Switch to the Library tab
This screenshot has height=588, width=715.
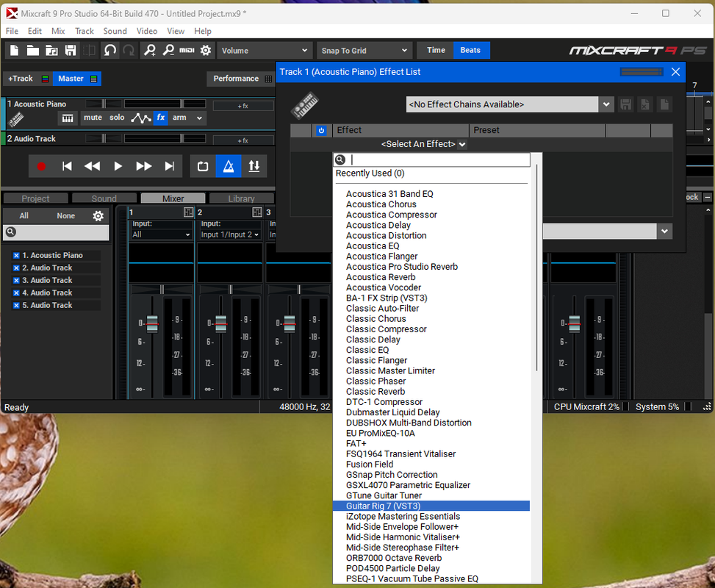point(241,198)
